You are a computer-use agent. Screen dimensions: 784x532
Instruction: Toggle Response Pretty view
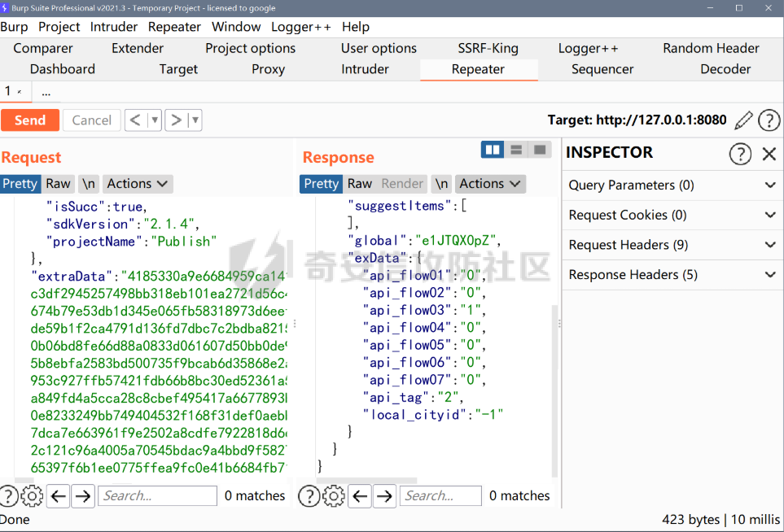[x=322, y=184]
